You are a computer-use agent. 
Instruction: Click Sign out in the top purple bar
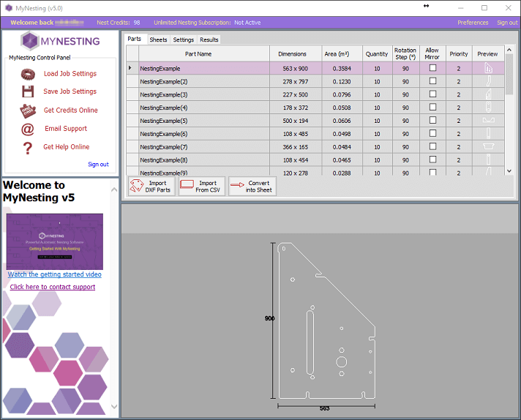click(507, 23)
